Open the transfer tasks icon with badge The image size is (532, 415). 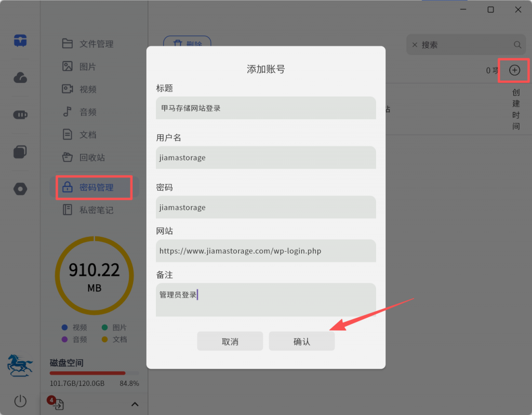tap(57, 404)
